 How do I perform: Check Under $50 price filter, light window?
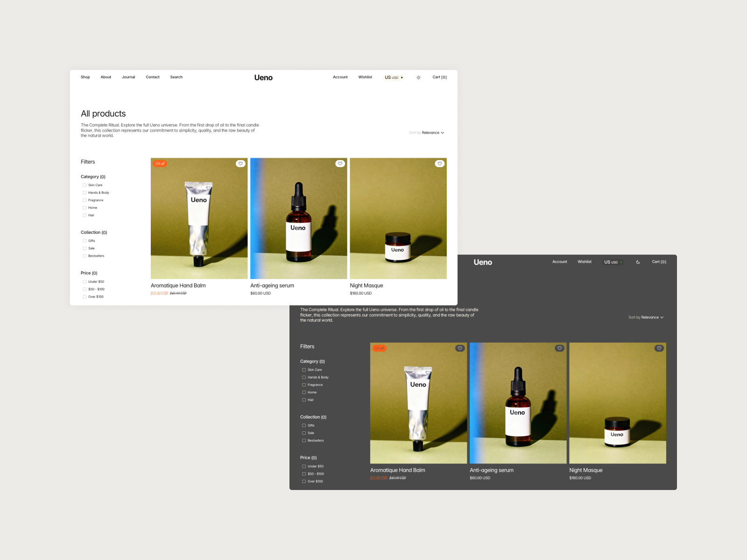point(85,282)
